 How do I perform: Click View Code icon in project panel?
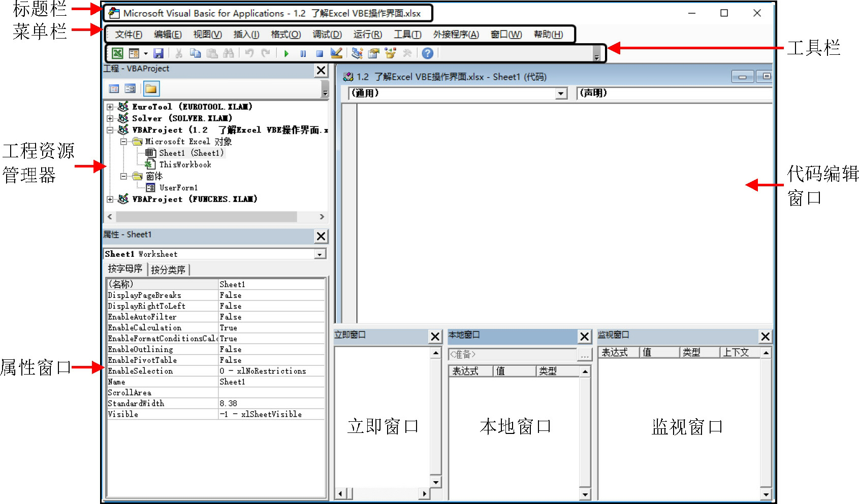coord(114,89)
